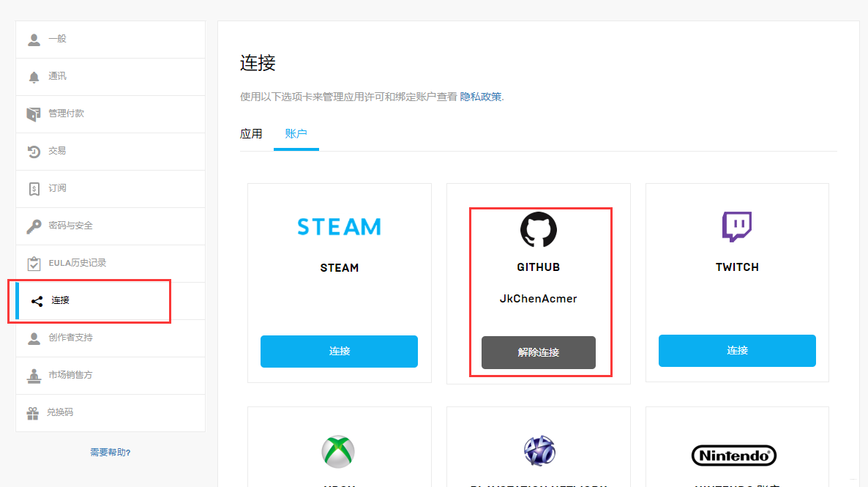Image resolution: width=868 pixels, height=487 pixels.
Task: Click 解除连接 for GitHub
Action: point(539,352)
